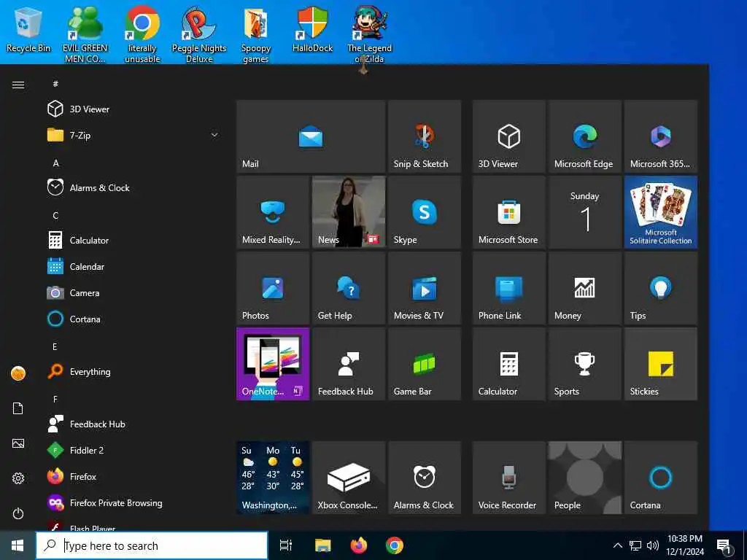Screen dimensions: 747x560
Task: Launch OneNote tile
Action: pos(273,364)
